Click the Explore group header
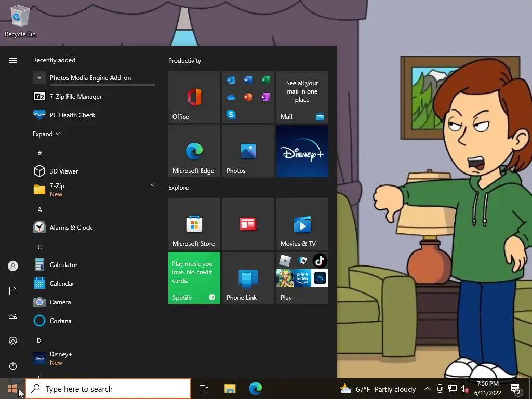 [179, 188]
